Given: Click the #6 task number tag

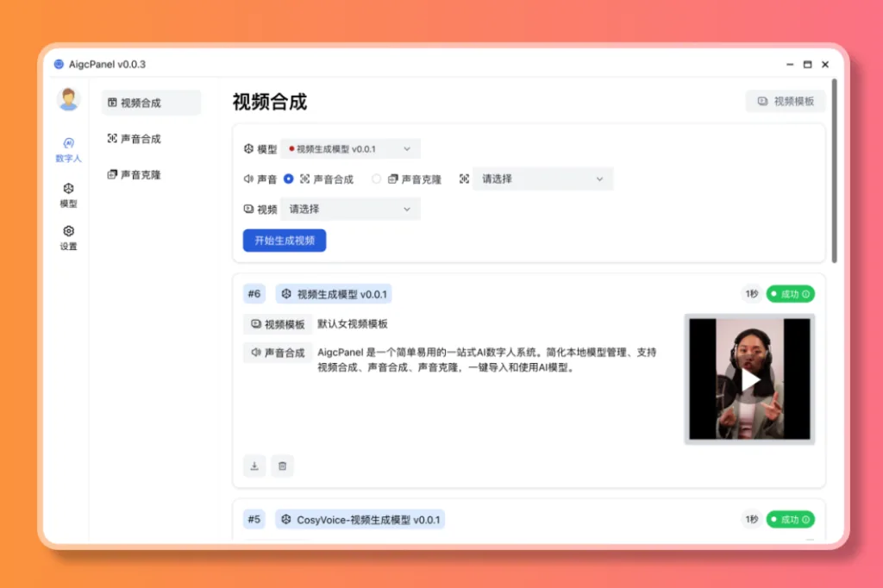Looking at the screenshot, I should [x=254, y=294].
